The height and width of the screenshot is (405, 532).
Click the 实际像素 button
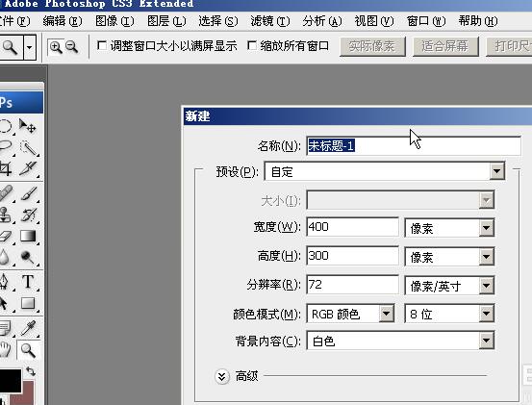pos(372,46)
